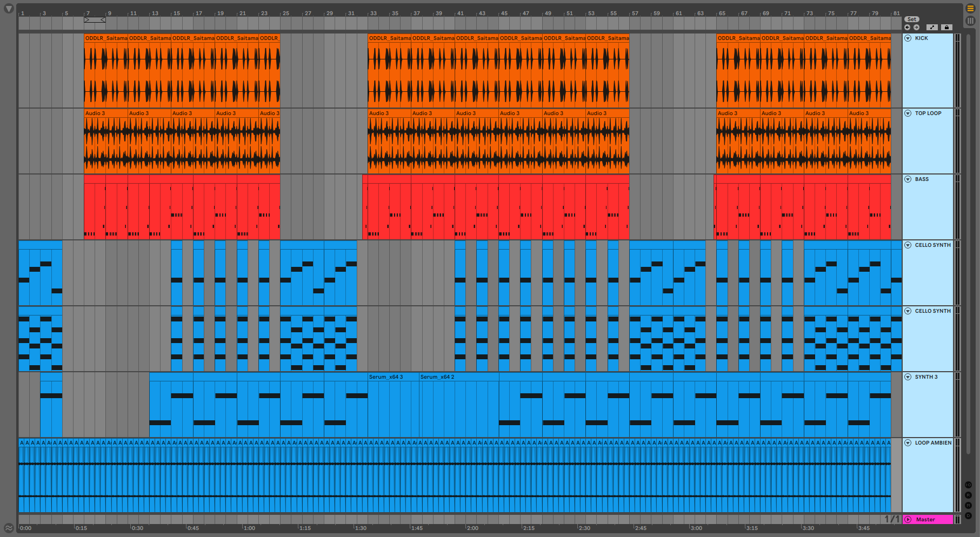This screenshot has height=537, width=980.
Task: Show the browser with the top-left triangle
Action: [9, 9]
